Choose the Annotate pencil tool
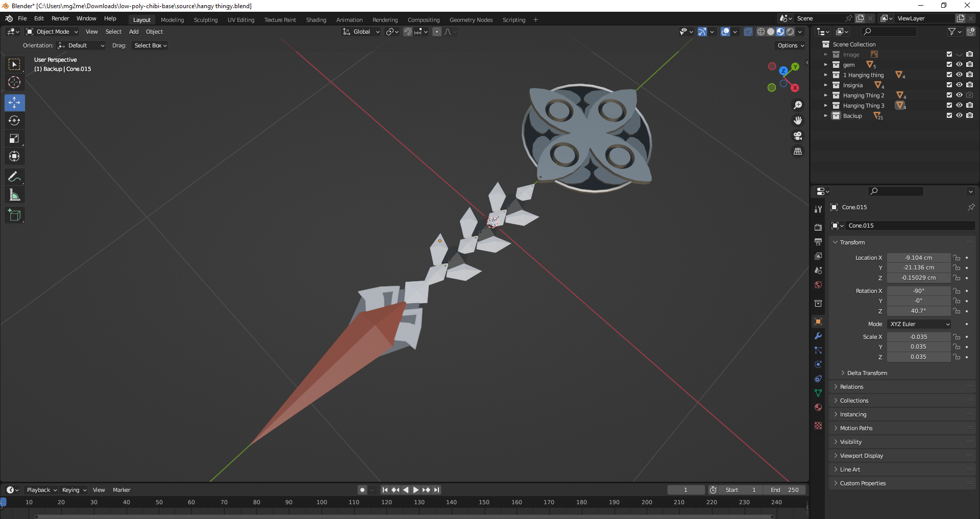The width and height of the screenshot is (980, 519). 14,177
